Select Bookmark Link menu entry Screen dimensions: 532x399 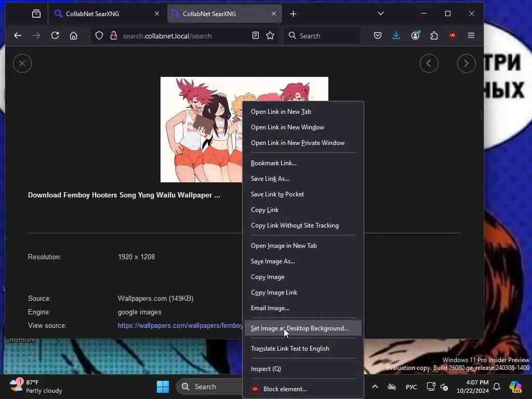[303, 163]
